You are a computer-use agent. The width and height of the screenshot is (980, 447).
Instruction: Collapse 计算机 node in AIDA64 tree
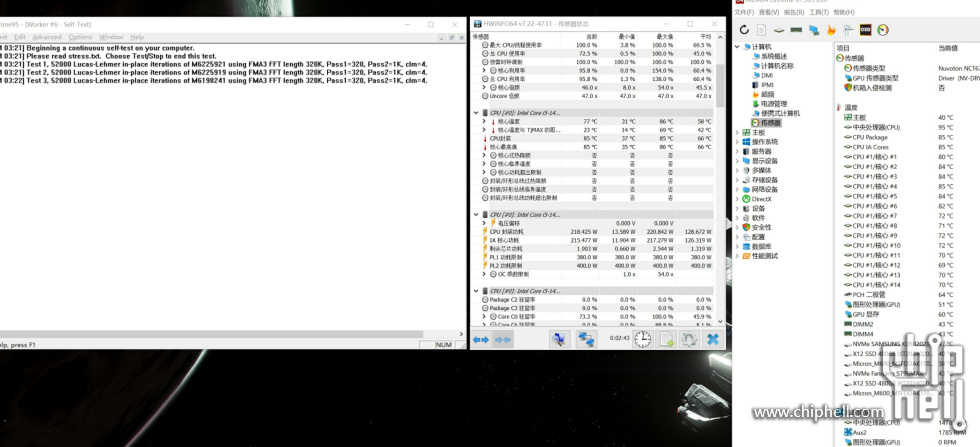[x=736, y=47]
